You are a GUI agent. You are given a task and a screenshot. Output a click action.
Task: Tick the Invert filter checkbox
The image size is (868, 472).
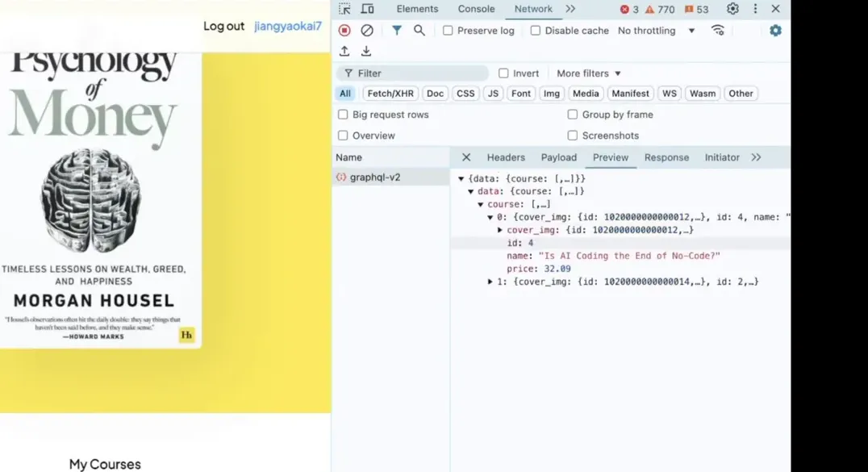pos(503,73)
